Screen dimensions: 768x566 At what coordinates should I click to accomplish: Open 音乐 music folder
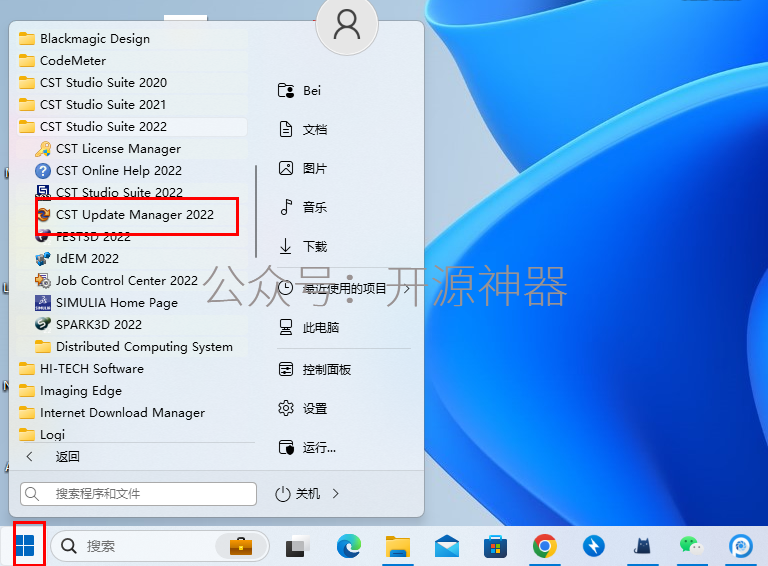coord(302,207)
